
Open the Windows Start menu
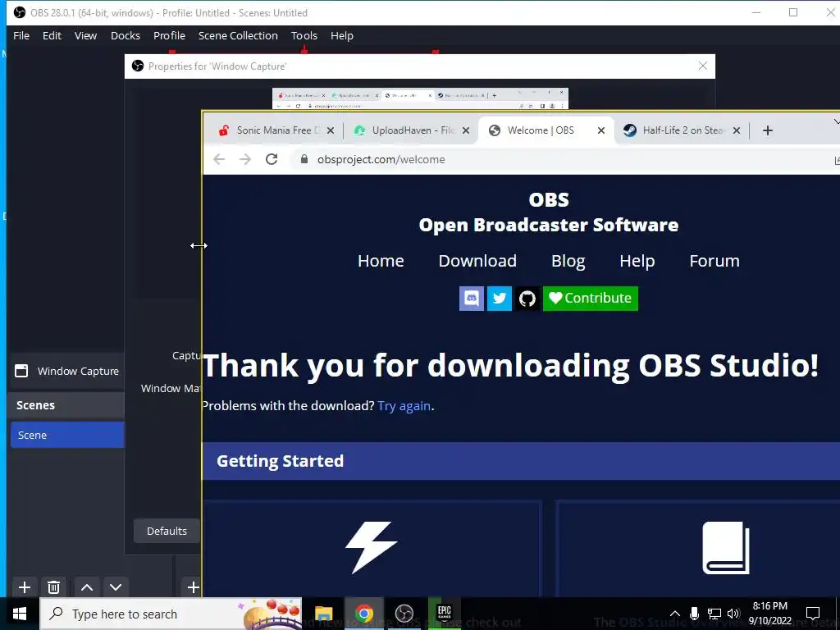click(x=20, y=614)
